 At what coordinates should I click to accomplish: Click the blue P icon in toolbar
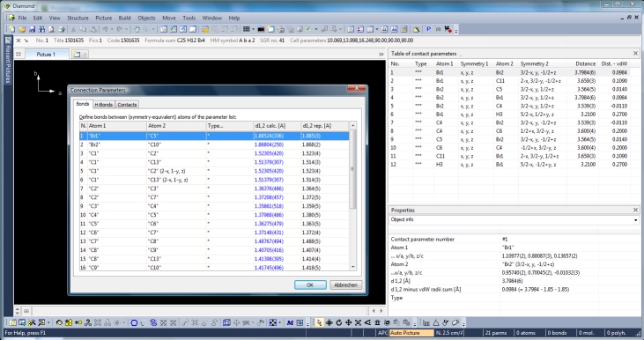click(x=428, y=29)
